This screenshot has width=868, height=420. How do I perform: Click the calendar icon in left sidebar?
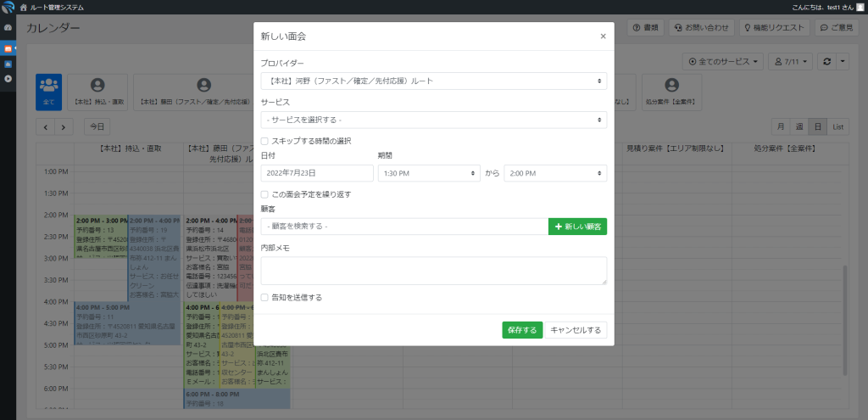[8, 48]
